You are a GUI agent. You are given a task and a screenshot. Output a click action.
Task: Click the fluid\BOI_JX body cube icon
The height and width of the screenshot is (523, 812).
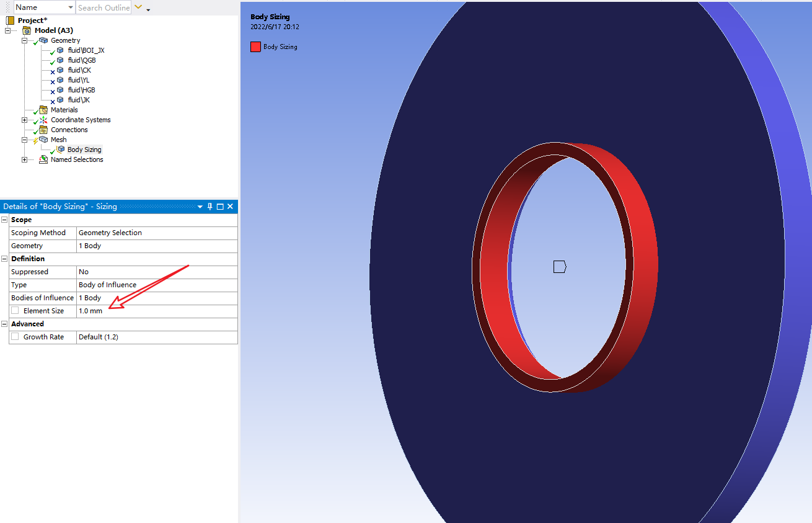(60, 50)
